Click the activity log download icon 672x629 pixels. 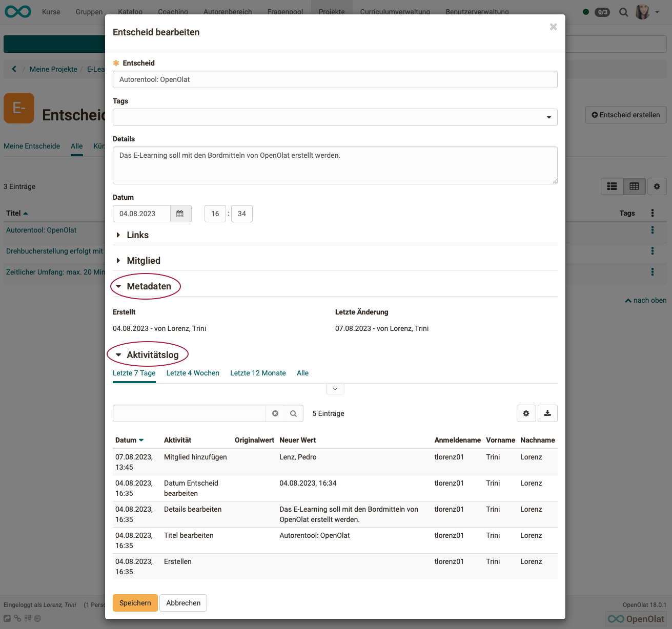[x=547, y=413]
